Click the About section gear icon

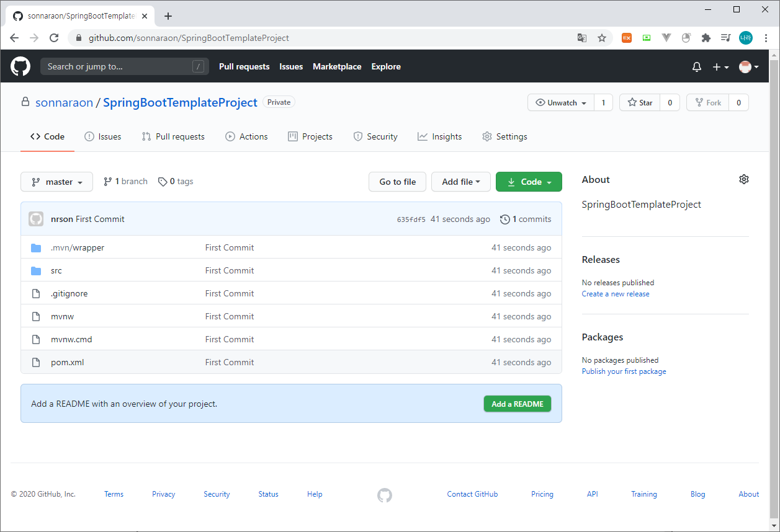coord(744,179)
